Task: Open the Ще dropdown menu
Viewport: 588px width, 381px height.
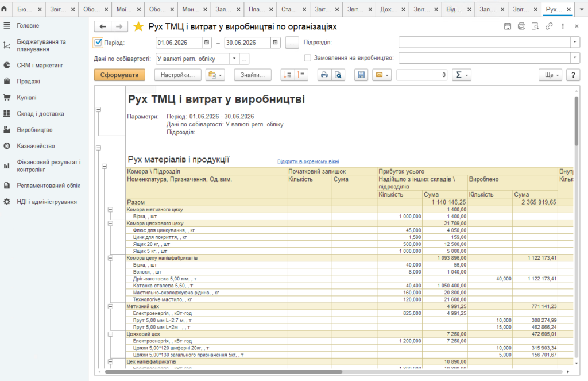Action: [551, 75]
